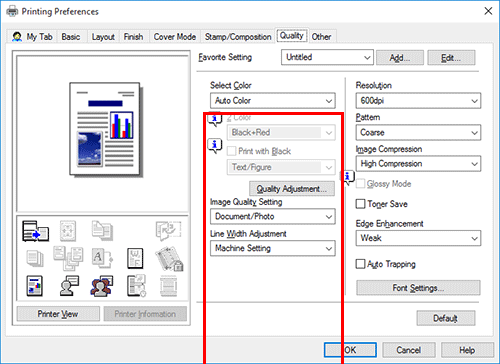
Task: Click the Printer View button
Action: pyautogui.click(x=58, y=314)
